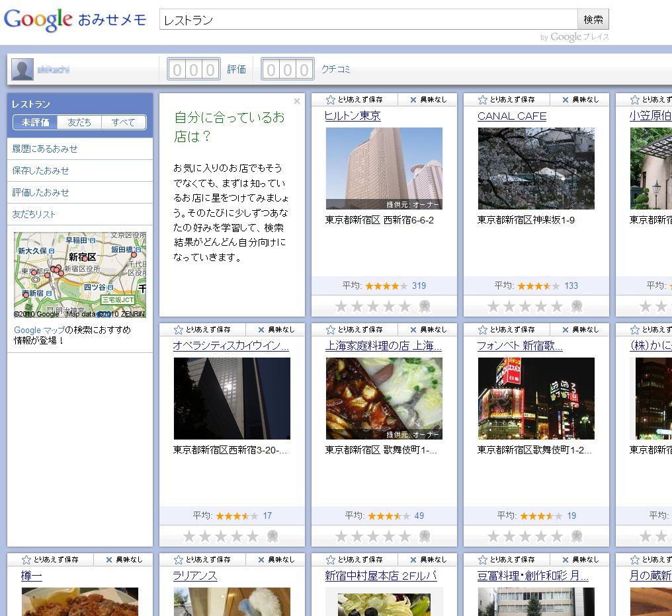Open the Google logo home link
672x616 pixels.
(38, 20)
